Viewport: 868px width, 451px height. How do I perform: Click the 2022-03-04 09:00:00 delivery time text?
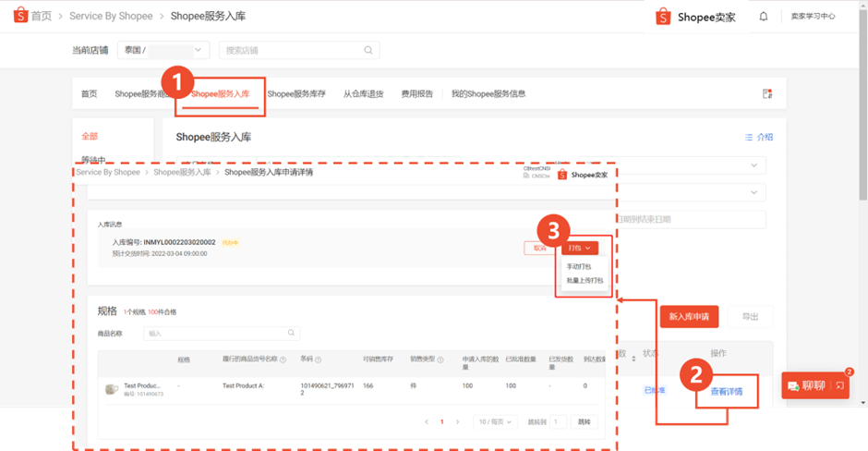coord(179,254)
